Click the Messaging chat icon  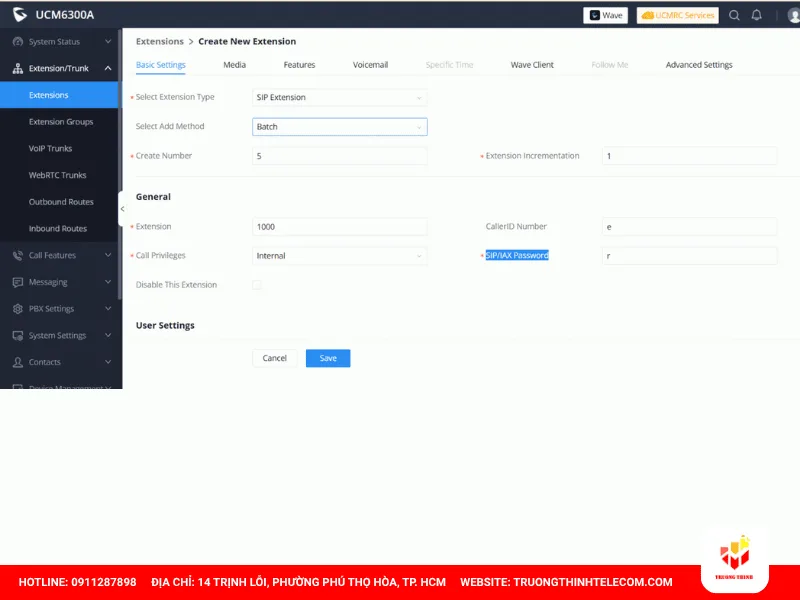[x=18, y=282]
